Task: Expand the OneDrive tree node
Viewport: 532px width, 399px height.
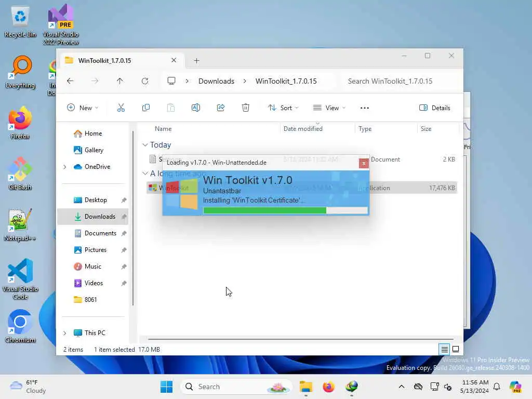Action: [65, 167]
